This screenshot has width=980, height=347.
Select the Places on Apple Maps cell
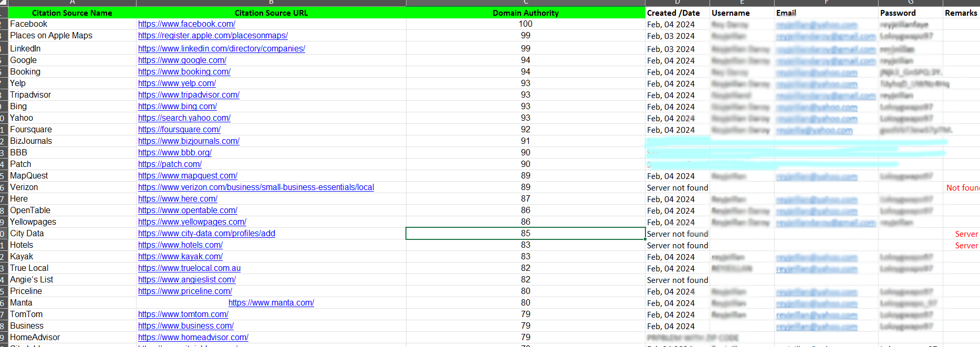coord(72,36)
